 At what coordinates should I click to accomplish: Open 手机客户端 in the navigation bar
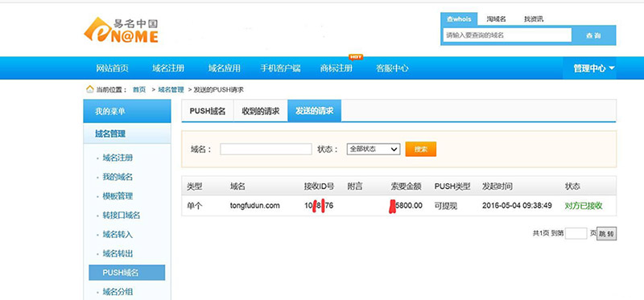(x=280, y=68)
